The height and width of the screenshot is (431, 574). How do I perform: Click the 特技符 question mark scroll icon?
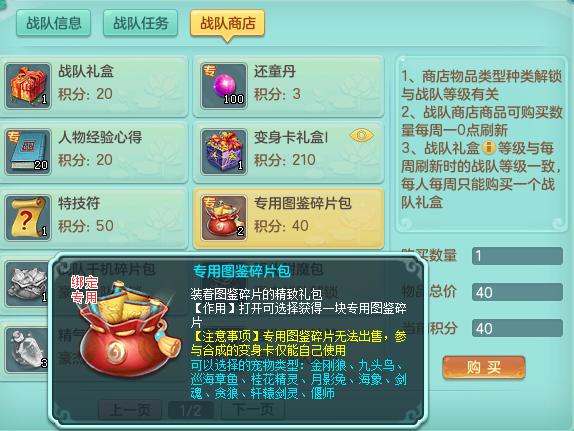click(28, 218)
